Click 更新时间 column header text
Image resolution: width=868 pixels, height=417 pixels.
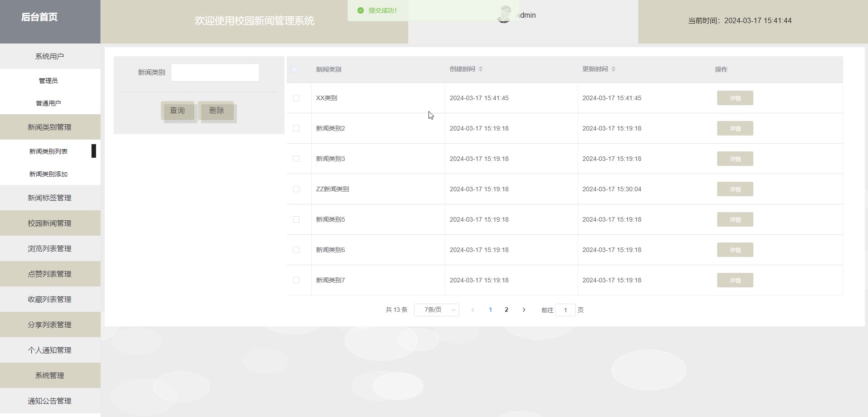pos(595,69)
